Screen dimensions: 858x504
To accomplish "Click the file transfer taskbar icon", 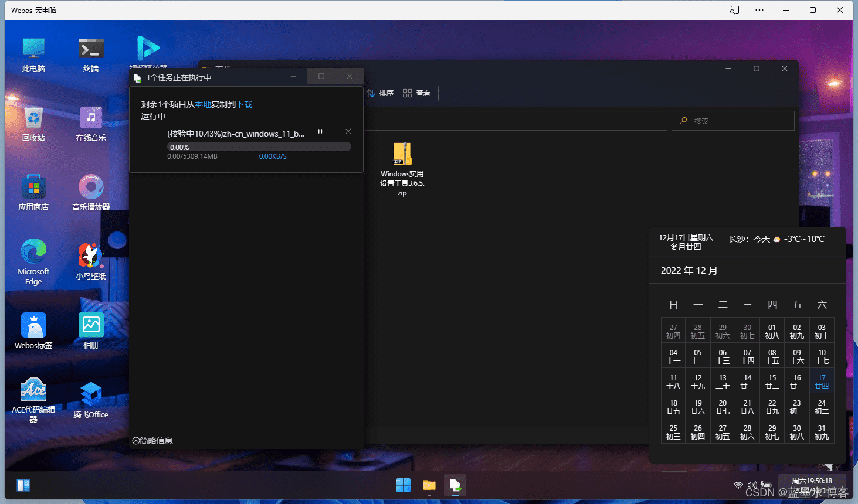I will [x=455, y=485].
